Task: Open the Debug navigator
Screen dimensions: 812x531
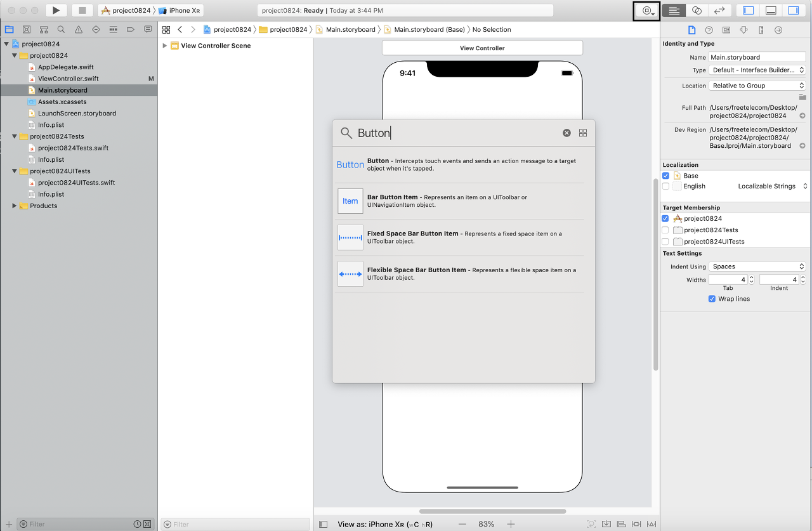Action: 113,29
